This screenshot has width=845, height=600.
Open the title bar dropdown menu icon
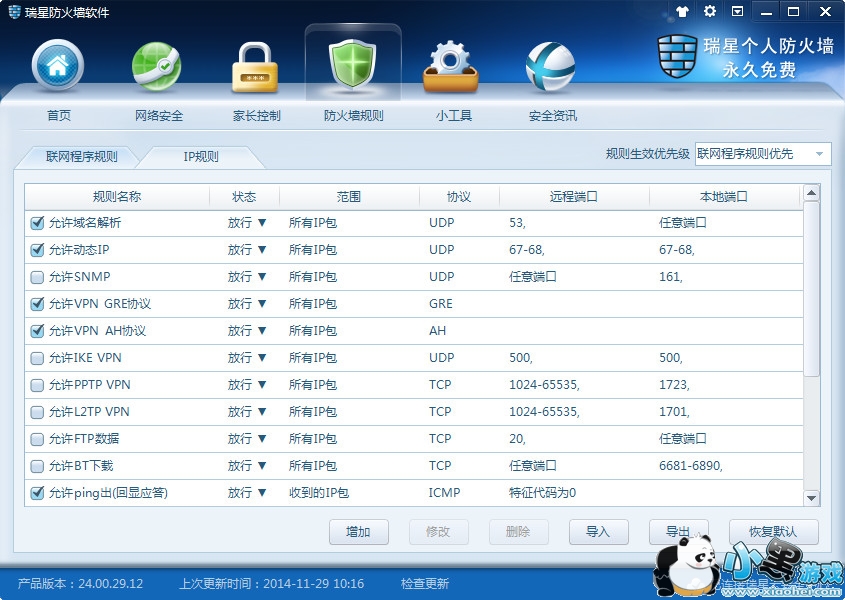(737, 11)
